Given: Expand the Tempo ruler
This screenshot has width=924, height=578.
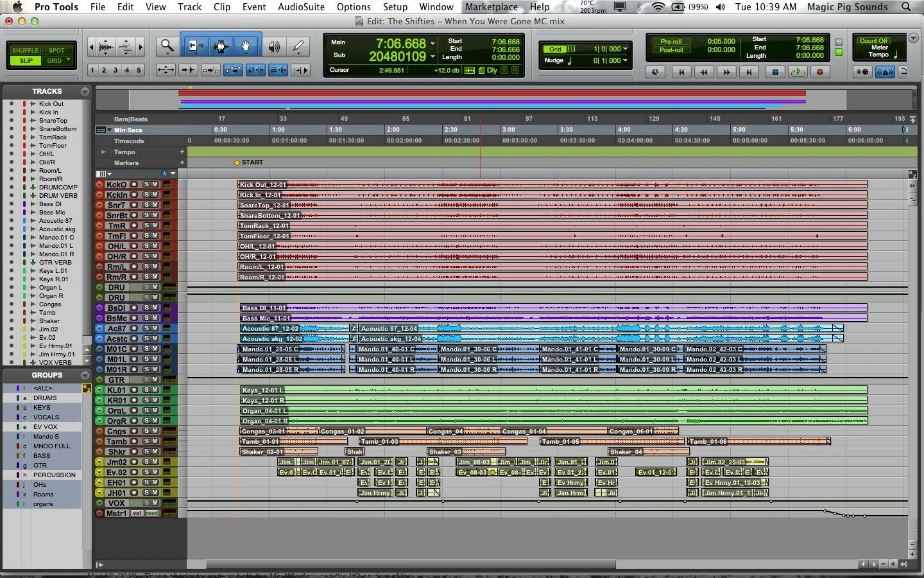Looking at the screenshot, I should (x=103, y=152).
